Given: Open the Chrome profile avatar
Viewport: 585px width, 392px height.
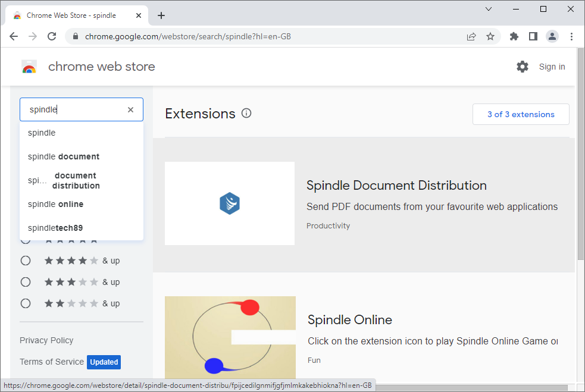Looking at the screenshot, I should point(552,36).
